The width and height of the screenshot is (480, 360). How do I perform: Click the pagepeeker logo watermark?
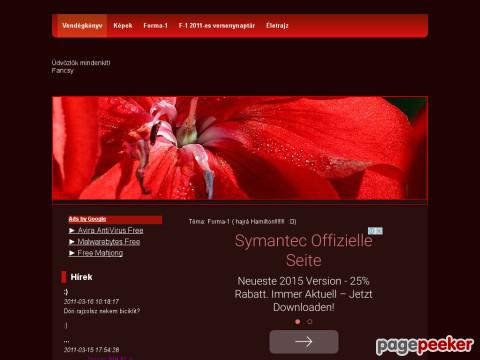[x=425, y=346]
